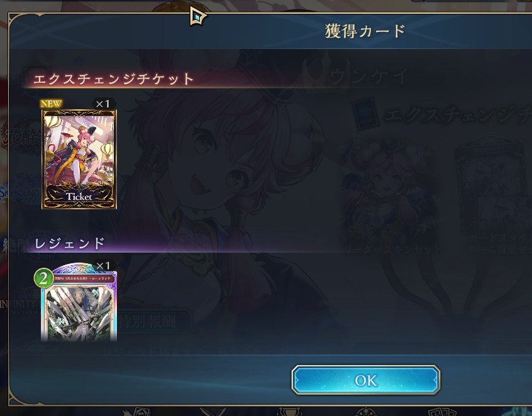Click the 獲得カード dialog title

tap(365, 31)
